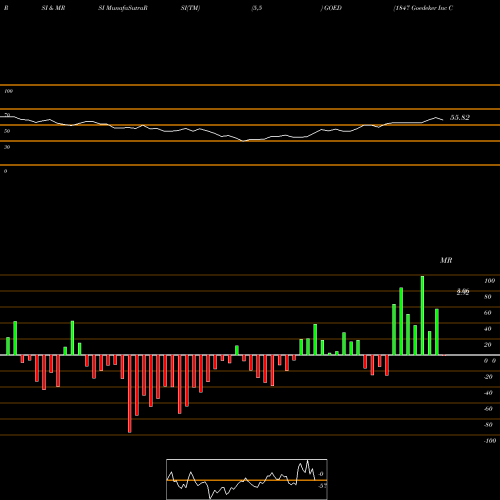
Task: Click the -20 label on the MR axis
Action: click(488, 377)
